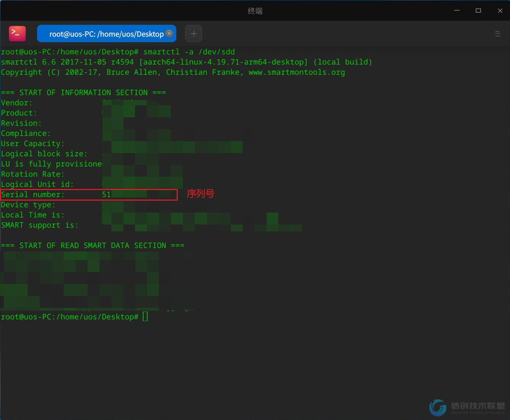This screenshot has height=420, width=510.
Task: Click the Logical Unit id: label
Action: click(37, 185)
